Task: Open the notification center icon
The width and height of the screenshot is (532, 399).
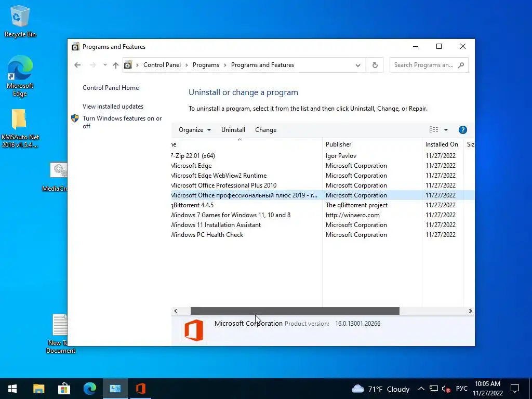Action: (x=515, y=389)
